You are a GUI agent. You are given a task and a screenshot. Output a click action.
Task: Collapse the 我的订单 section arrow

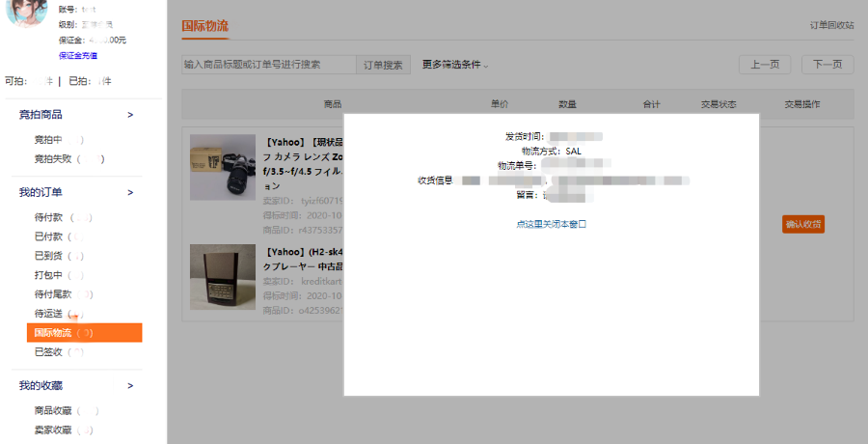(130, 192)
